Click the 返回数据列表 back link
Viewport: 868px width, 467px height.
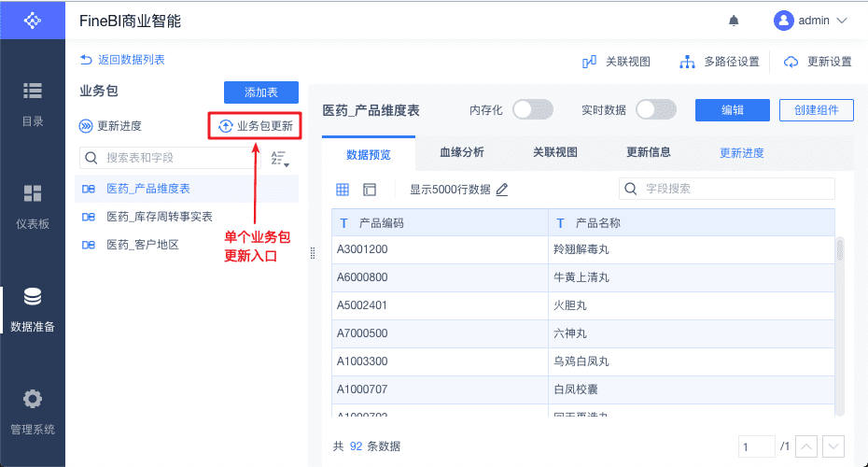(x=122, y=60)
